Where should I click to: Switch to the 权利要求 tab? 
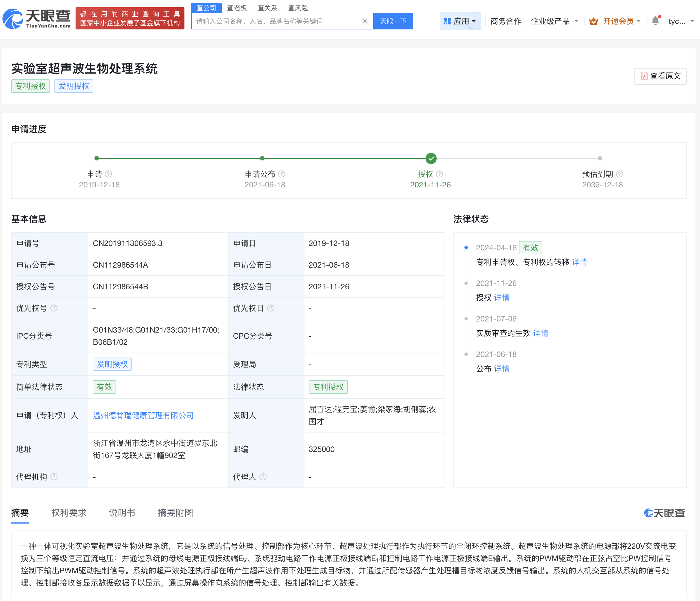pyautogui.click(x=69, y=512)
